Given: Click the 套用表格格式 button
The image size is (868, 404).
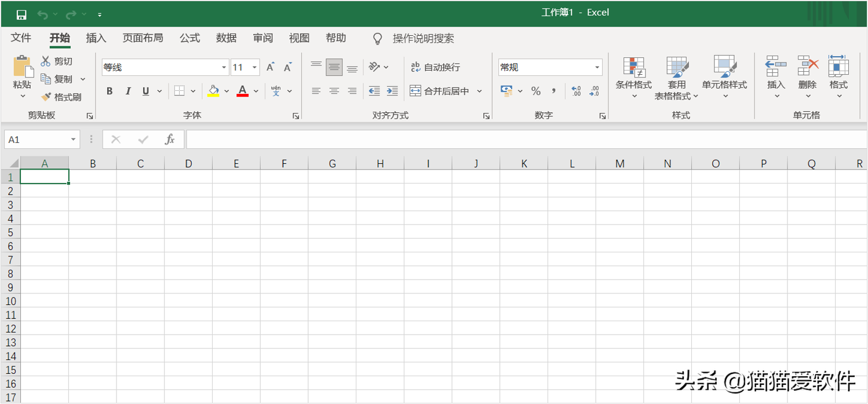Looking at the screenshot, I should [x=677, y=78].
